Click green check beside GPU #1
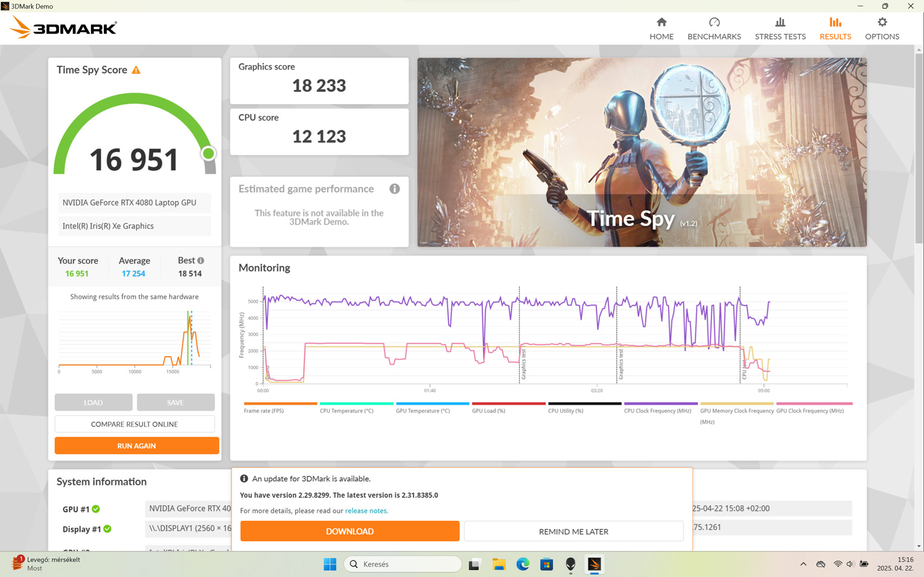 pyautogui.click(x=96, y=509)
